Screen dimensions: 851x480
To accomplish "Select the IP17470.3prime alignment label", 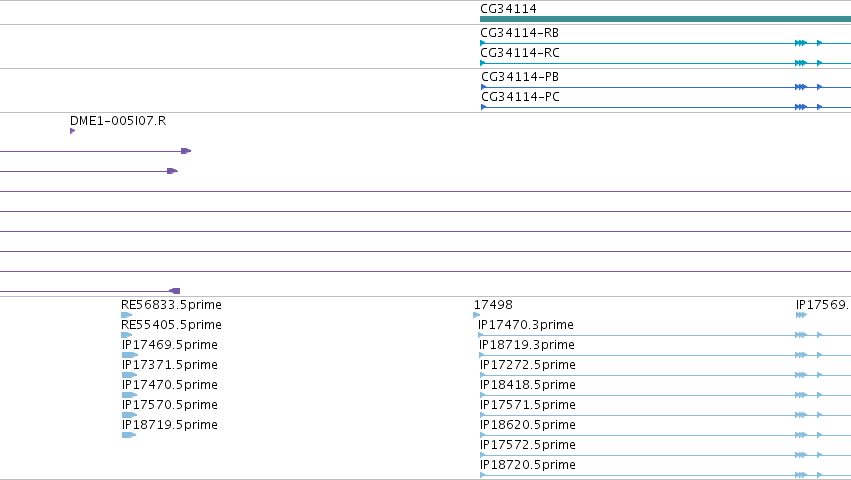I will pyautogui.click(x=526, y=325).
